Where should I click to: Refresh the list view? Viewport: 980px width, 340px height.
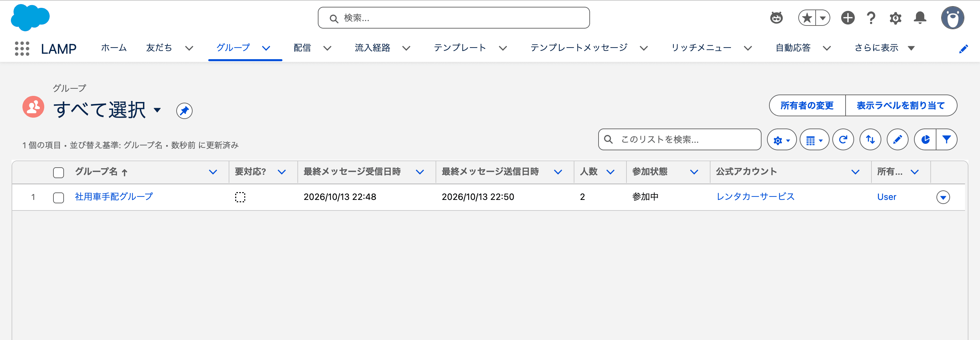(x=843, y=140)
